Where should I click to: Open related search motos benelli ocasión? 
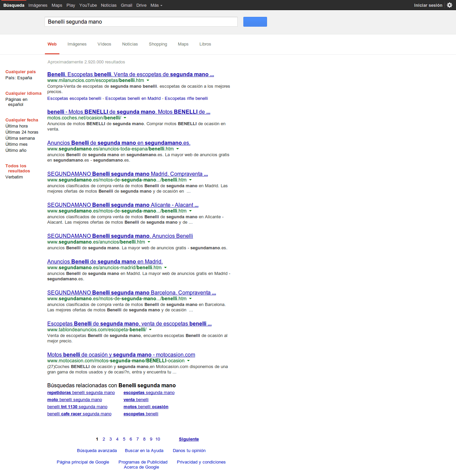click(x=146, y=407)
